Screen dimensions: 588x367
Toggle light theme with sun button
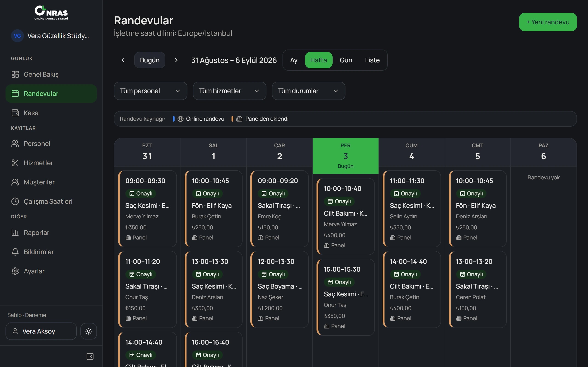coord(89,331)
